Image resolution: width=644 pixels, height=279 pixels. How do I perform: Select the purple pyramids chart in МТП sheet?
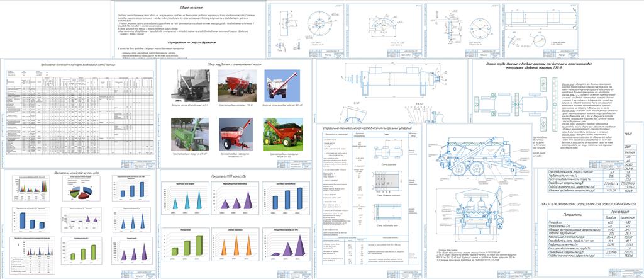(x=285, y=244)
